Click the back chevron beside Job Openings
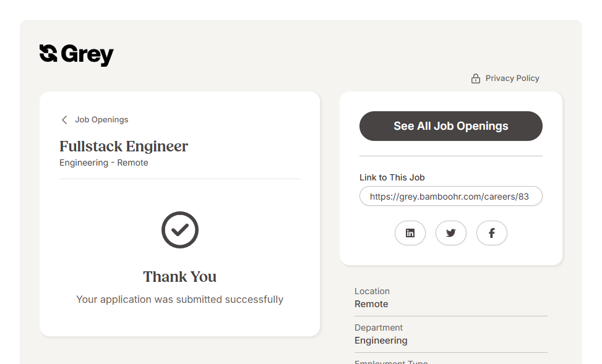The height and width of the screenshot is (364, 602). point(64,120)
